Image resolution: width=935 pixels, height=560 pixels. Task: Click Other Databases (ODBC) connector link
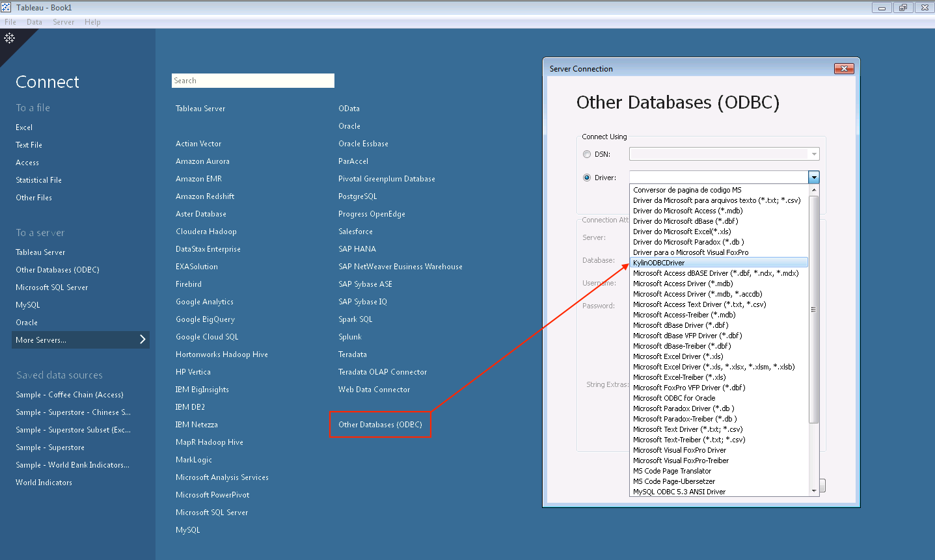click(380, 425)
